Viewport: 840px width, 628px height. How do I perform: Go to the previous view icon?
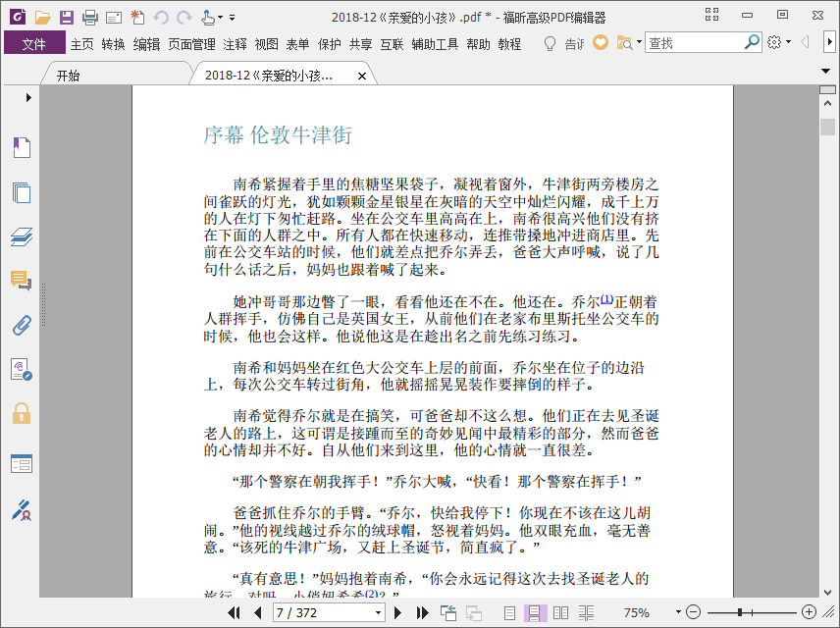pos(448,612)
